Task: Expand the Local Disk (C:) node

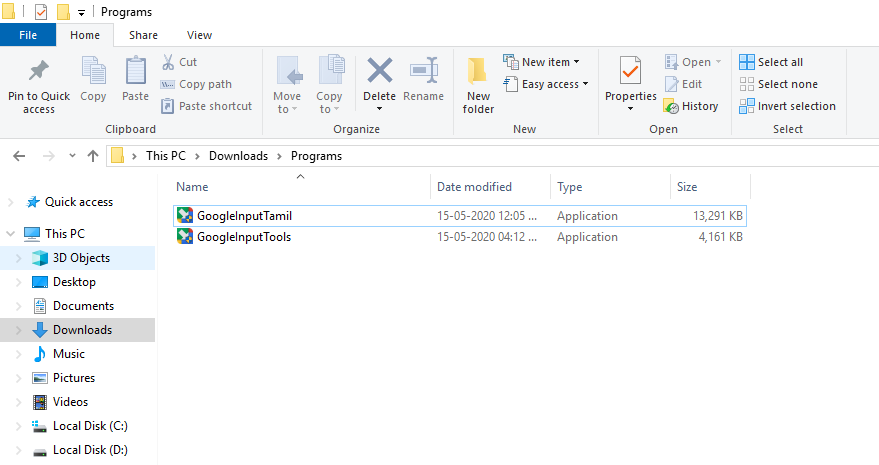Action: coord(18,426)
